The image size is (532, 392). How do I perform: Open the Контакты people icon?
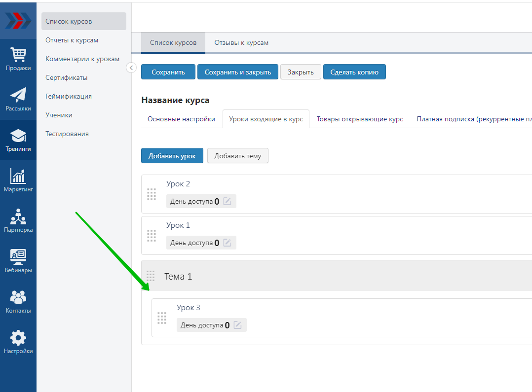coord(18,301)
